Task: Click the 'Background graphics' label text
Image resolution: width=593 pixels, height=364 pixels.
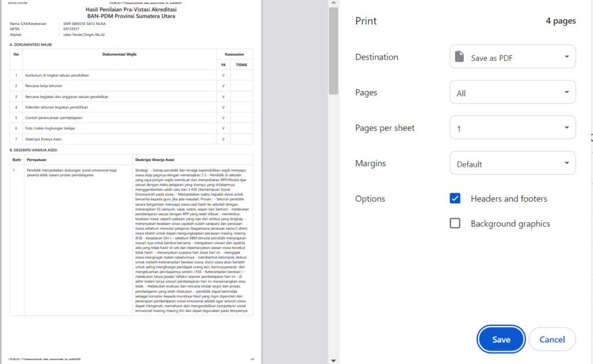Action: [510, 223]
